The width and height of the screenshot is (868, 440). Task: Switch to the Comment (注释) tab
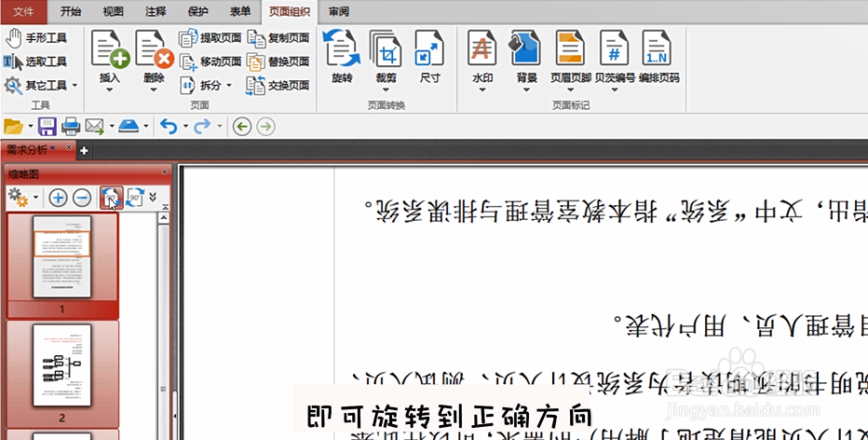click(x=156, y=11)
